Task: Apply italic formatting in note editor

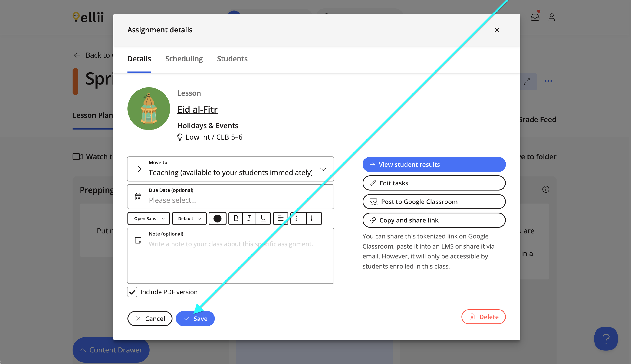Action: coord(249,218)
